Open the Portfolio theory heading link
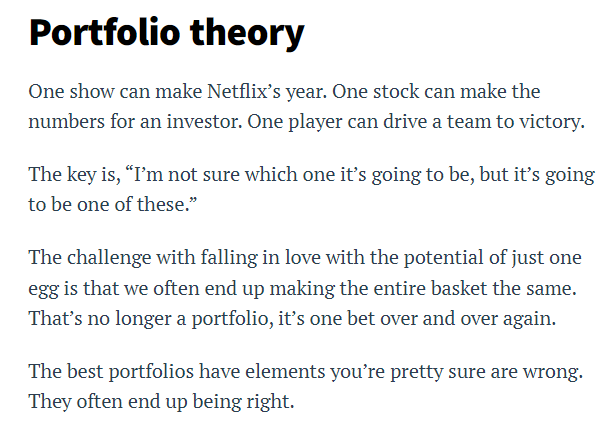This screenshot has height=435, width=613. 166,33
